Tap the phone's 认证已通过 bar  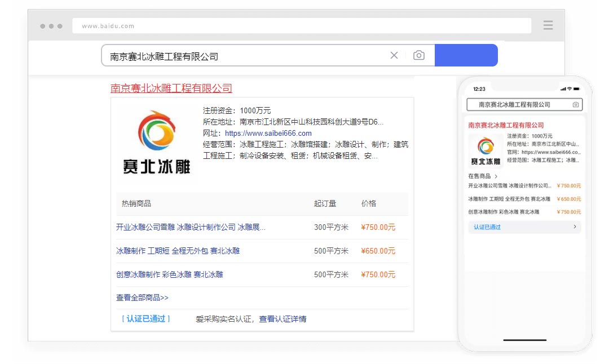[524, 227]
